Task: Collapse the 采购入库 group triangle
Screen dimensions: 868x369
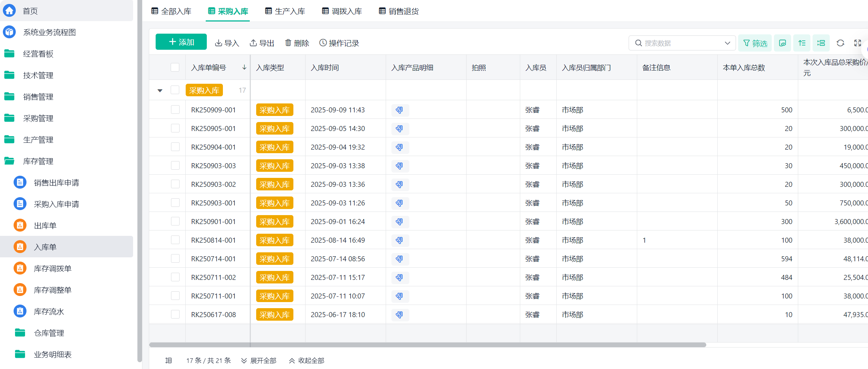Action: (160, 90)
